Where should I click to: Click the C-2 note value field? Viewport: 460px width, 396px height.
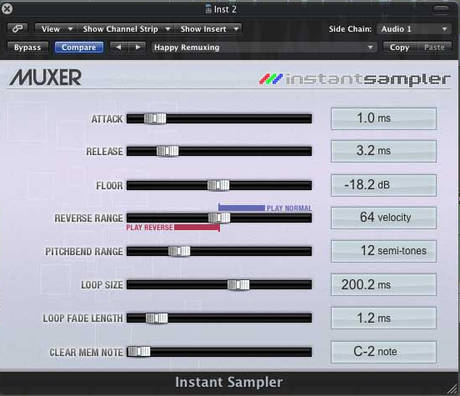tap(384, 352)
